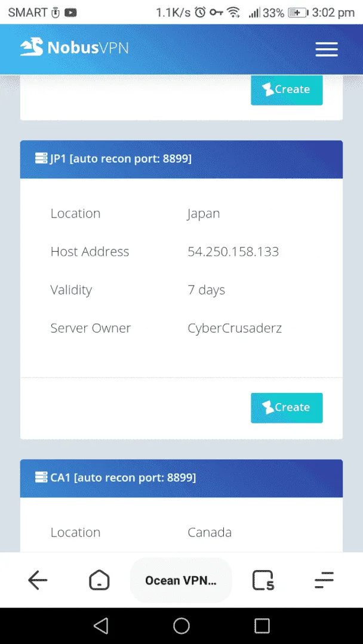Tap the hourglass icon in JP1 Create button
The width and height of the screenshot is (363, 644).
(x=267, y=407)
